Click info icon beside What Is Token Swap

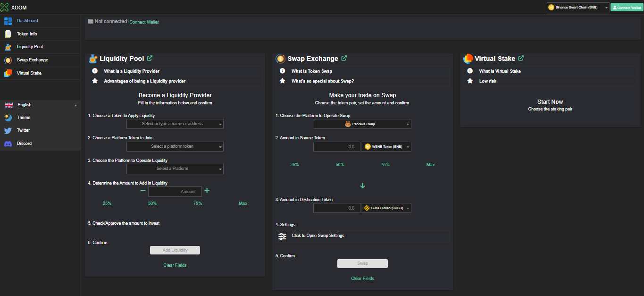[x=282, y=71]
